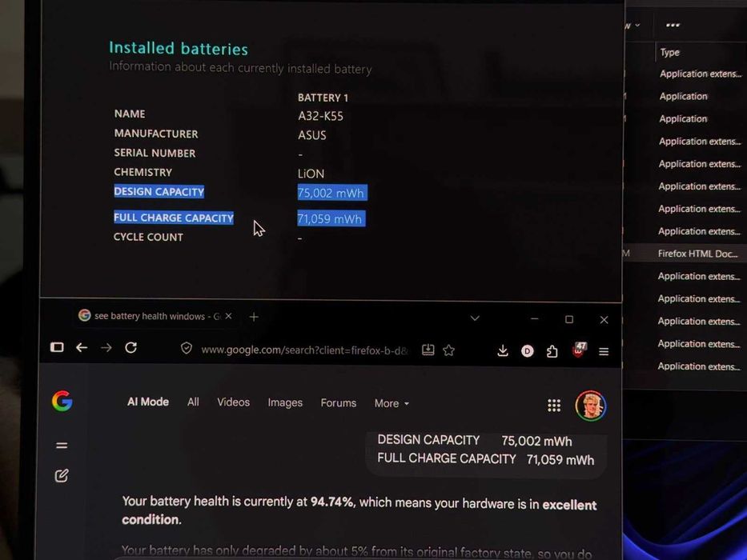Image resolution: width=747 pixels, height=560 pixels.
Task: Click the Google logo
Action: (x=62, y=401)
